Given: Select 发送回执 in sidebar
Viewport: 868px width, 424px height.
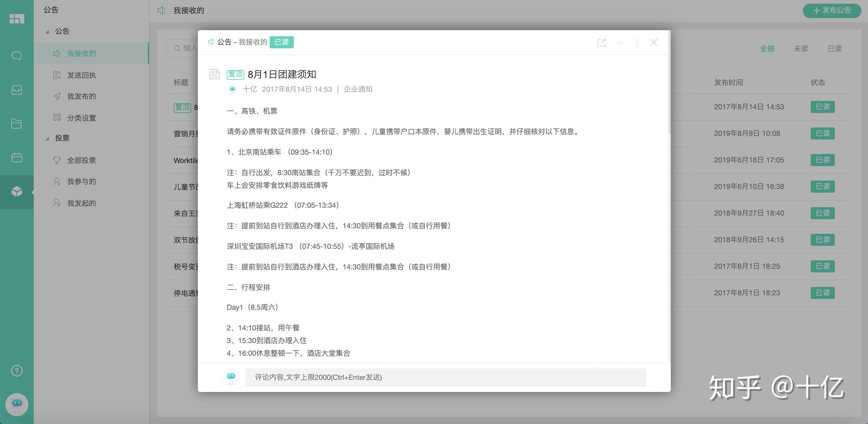Looking at the screenshot, I should pos(81,75).
